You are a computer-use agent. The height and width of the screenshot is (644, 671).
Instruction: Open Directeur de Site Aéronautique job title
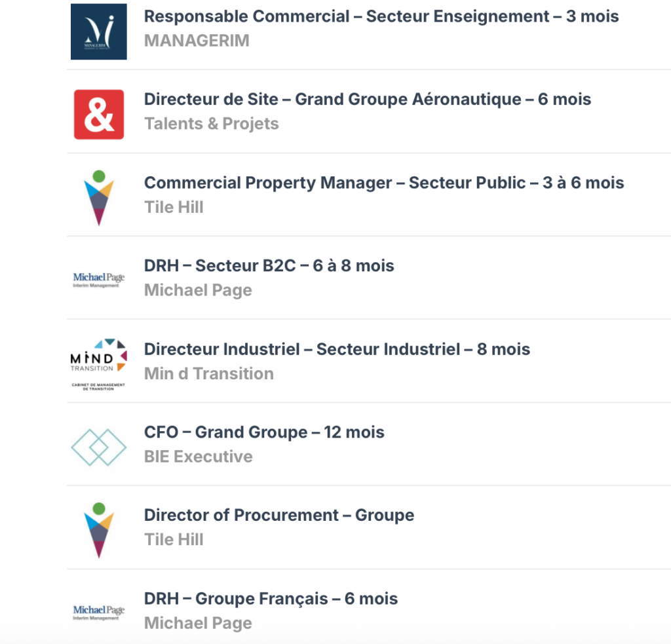(368, 100)
